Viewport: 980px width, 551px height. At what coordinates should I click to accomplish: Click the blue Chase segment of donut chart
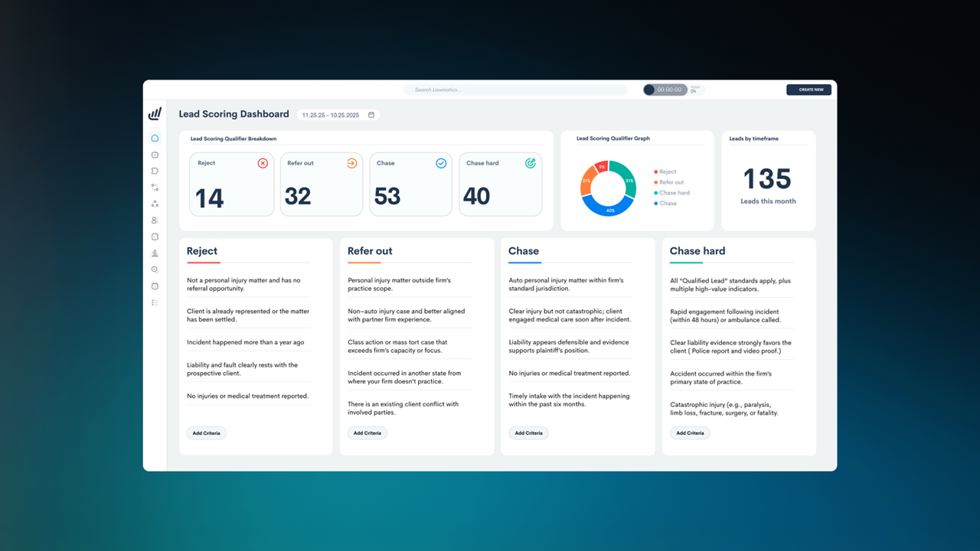[608, 208]
